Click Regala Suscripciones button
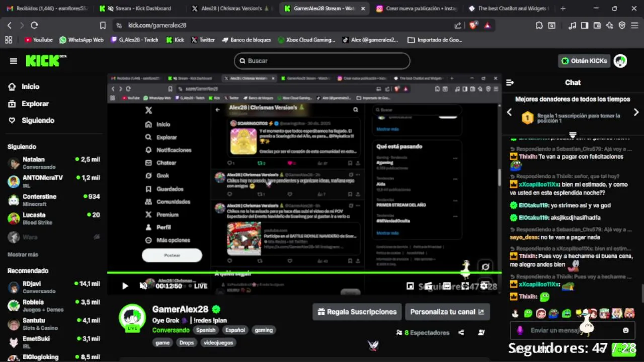Viewport: 644px width, 362px height. coord(357,312)
